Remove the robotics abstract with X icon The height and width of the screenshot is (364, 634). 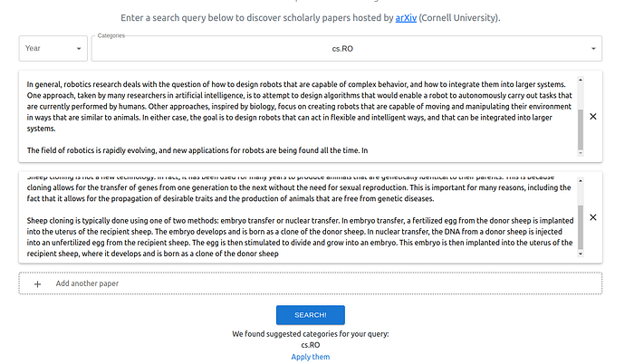point(592,117)
